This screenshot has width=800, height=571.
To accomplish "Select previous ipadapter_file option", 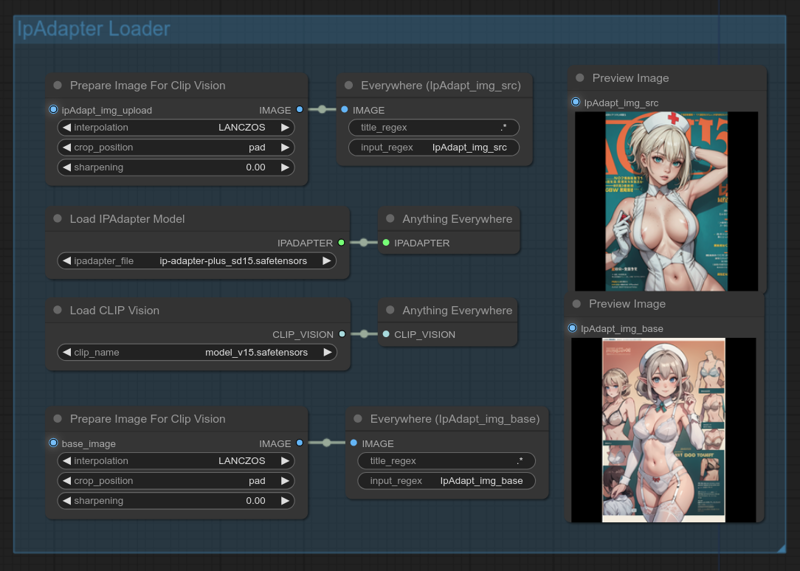I will point(67,261).
